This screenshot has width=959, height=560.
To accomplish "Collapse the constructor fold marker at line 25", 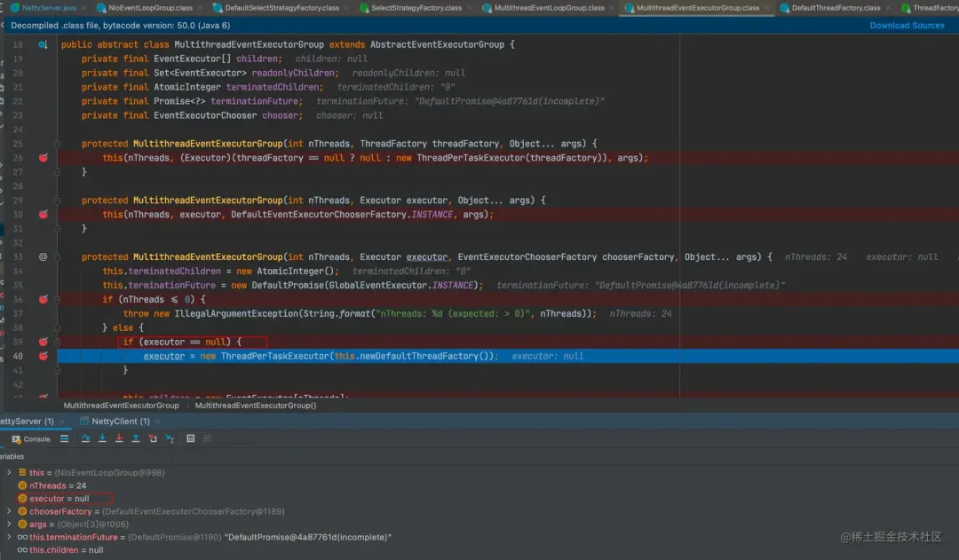I will pos(57,144).
